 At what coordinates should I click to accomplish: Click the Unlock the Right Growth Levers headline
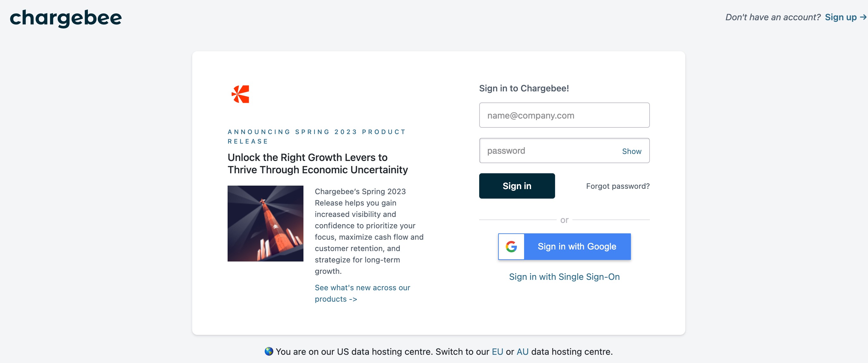click(x=317, y=163)
